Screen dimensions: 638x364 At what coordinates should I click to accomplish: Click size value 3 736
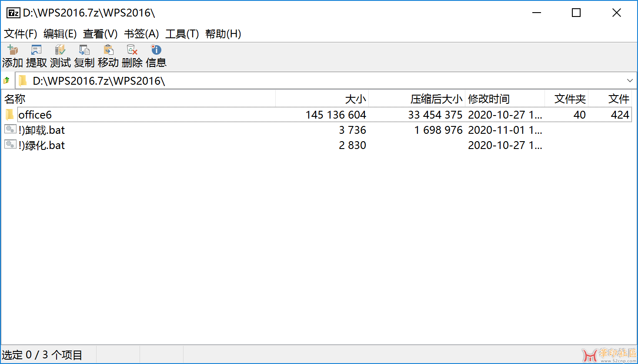pos(352,130)
